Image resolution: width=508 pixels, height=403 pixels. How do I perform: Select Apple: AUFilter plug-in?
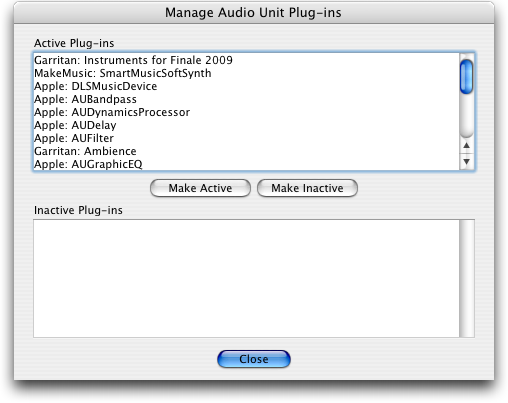(x=246, y=138)
